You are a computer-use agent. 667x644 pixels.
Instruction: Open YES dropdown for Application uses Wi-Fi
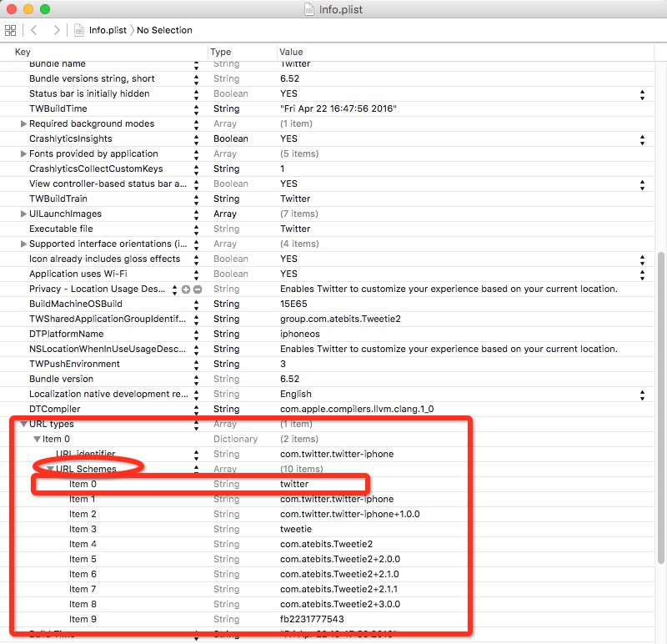click(x=642, y=274)
